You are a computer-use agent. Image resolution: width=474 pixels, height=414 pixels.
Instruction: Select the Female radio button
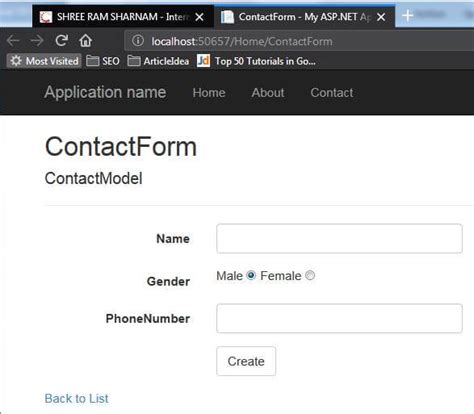310,275
